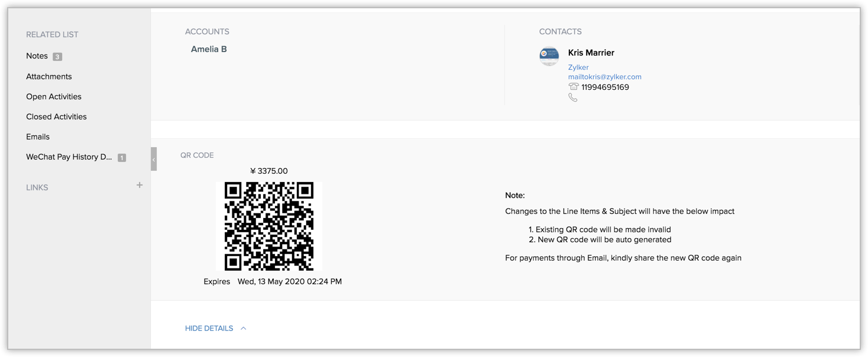This screenshot has height=357, width=868.
Task: Click the 'Changes to the Line Items & Subject' note line
Action: (620, 211)
